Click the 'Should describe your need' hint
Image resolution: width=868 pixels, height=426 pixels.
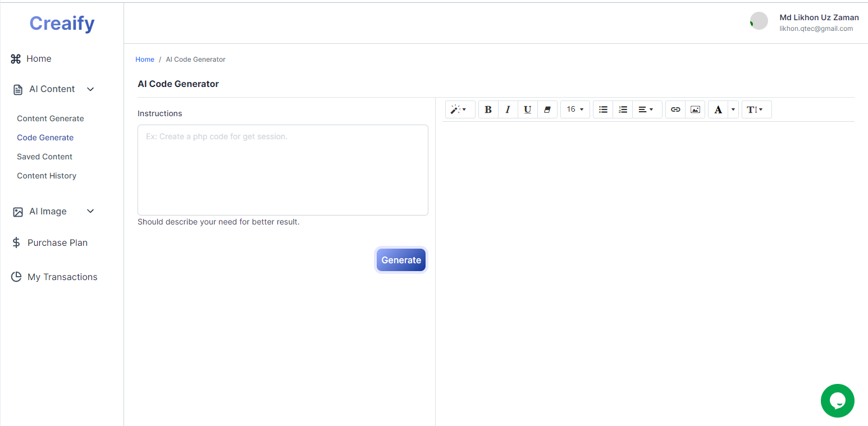(x=218, y=222)
